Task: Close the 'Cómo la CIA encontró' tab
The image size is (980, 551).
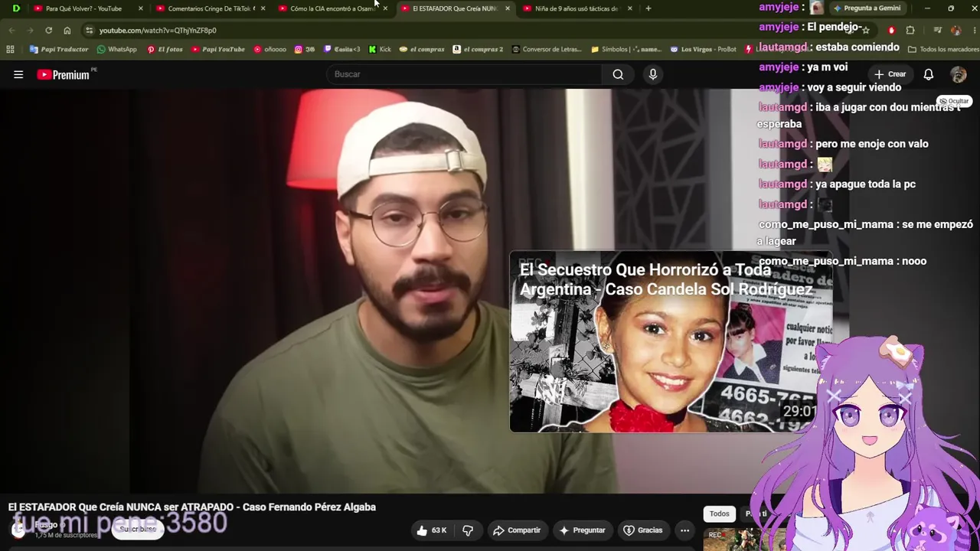Action: pyautogui.click(x=385, y=8)
